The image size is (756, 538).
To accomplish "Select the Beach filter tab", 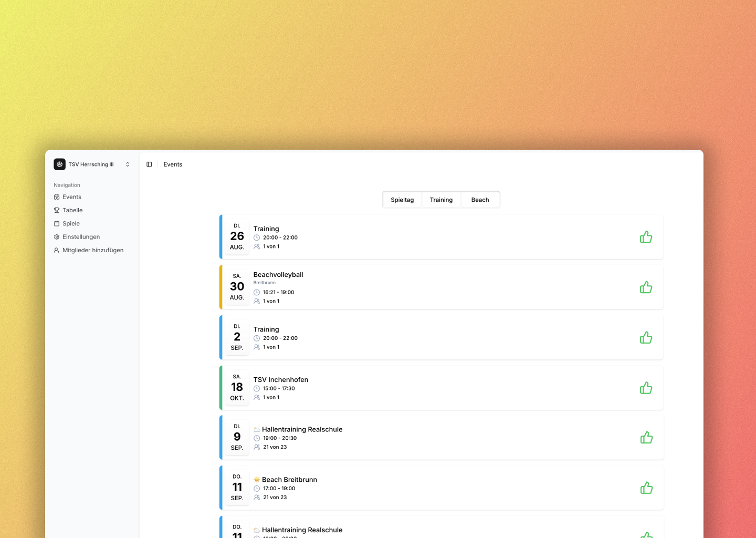I will [480, 200].
